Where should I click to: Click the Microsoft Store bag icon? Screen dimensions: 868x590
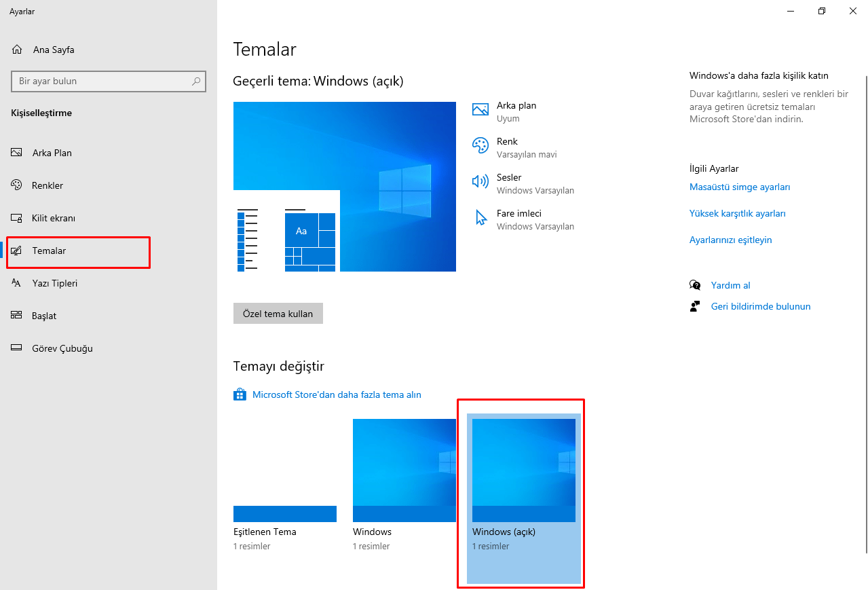coord(240,394)
